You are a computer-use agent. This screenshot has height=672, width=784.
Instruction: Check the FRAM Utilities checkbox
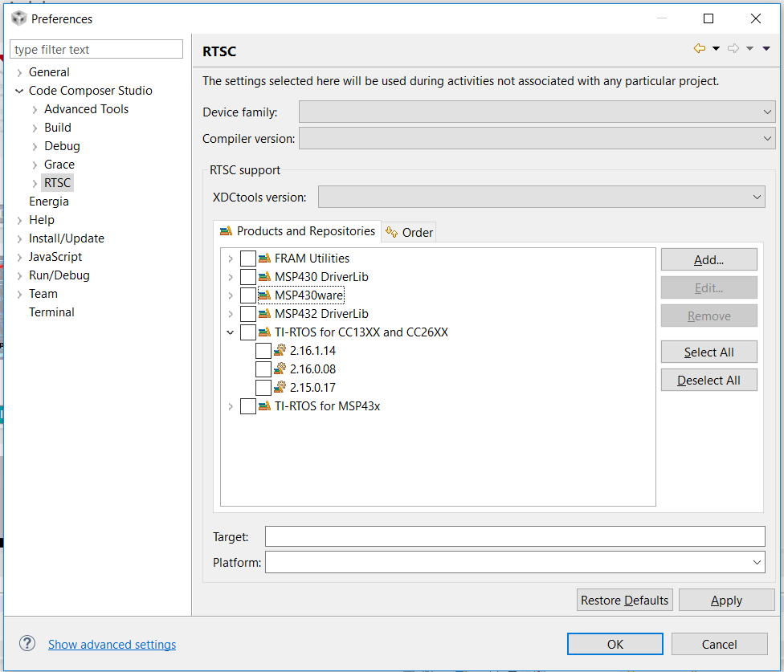(x=248, y=259)
